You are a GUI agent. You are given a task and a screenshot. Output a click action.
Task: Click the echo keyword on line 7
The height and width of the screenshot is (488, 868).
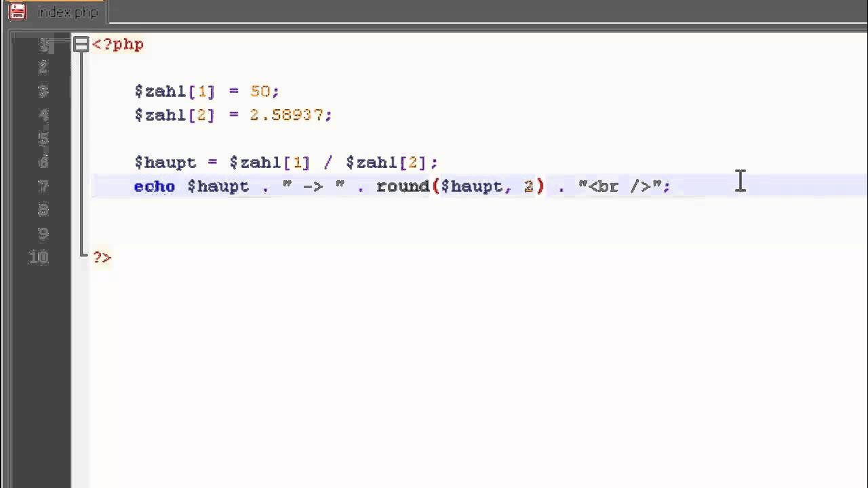[x=155, y=186]
